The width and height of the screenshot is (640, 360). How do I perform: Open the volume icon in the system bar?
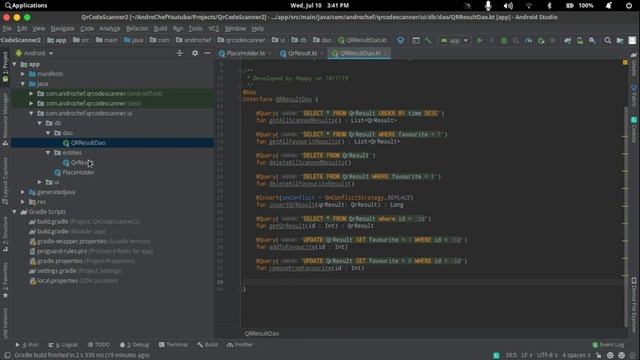508,6
